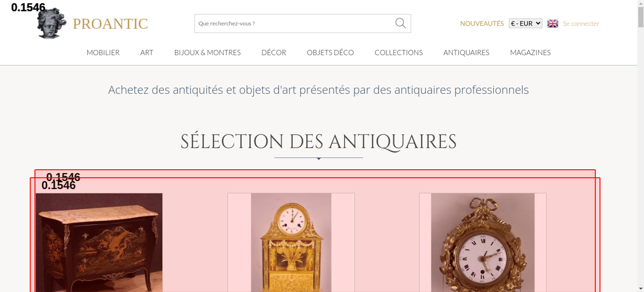Open the Magazines menu
This screenshot has height=292, width=644.
pos(530,52)
